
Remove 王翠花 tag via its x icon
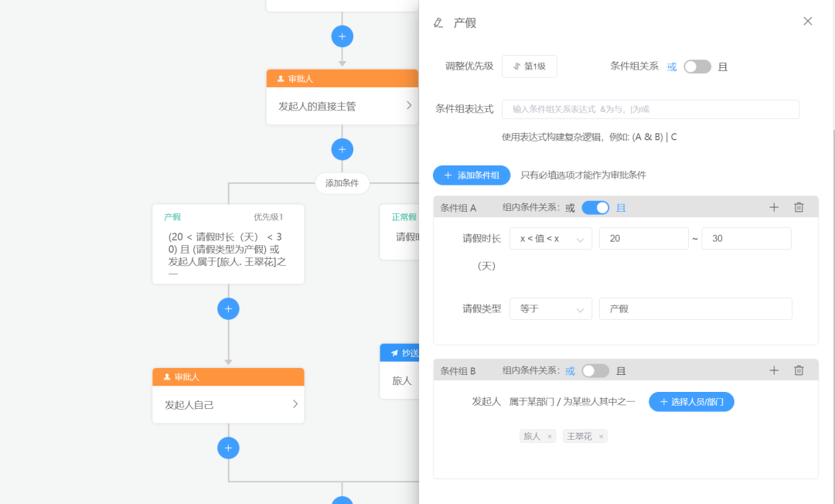[x=601, y=437]
